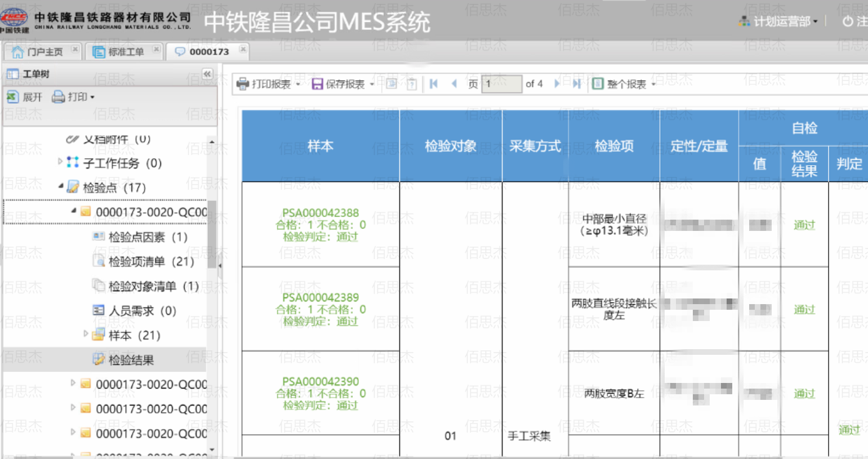Click the 检验结果 node icon
This screenshot has height=459, width=868.
click(99, 359)
